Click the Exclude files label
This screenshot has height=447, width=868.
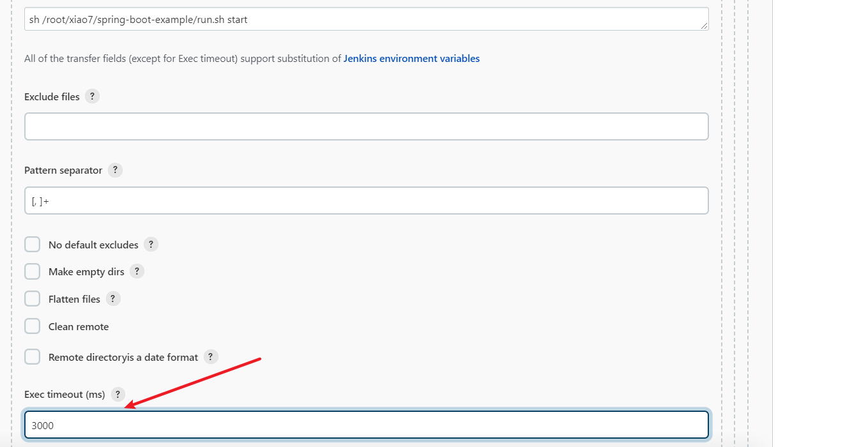(52, 97)
